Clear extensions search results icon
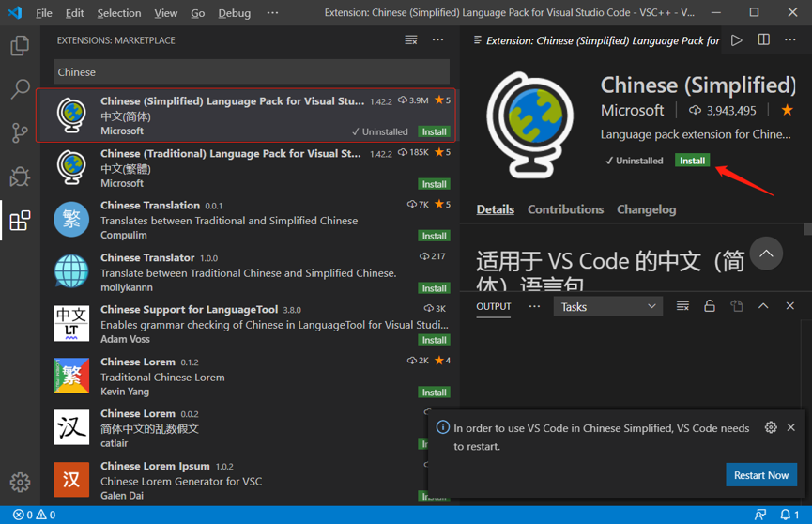Screen dimensions: 812x524 click(x=410, y=39)
